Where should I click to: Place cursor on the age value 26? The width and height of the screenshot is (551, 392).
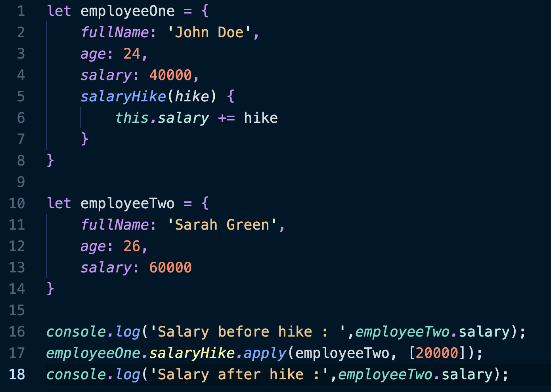pos(132,246)
